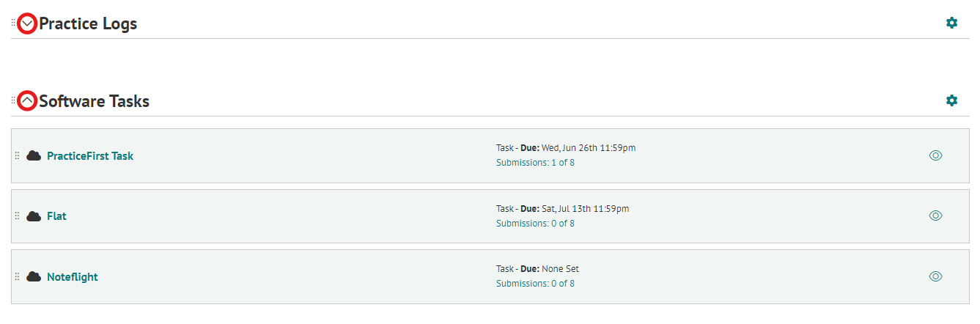Image resolution: width=980 pixels, height=324 pixels.
Task: Click cloud icon beside PracticeFirst Task
Action: pyautogui.click(x=34, y=155)
